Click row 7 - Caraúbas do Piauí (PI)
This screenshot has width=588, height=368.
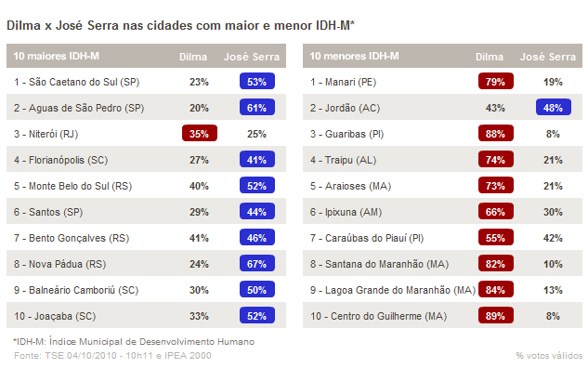click(x=442, y=238)
